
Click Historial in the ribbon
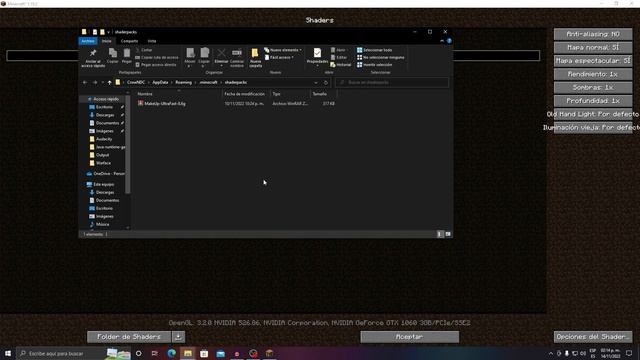click(x=340, y=64)
